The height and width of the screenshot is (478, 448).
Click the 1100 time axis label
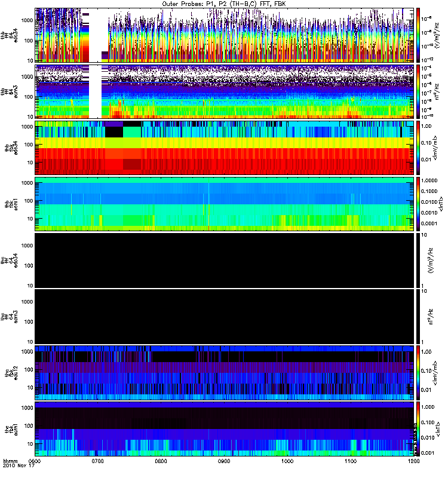tap(351, 461)
